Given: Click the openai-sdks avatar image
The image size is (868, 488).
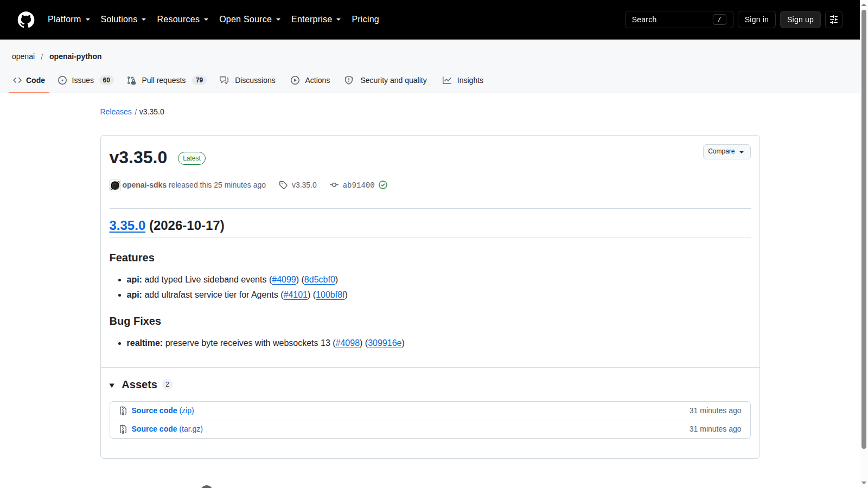Looking at the screenshot, I should pos(115,185).
